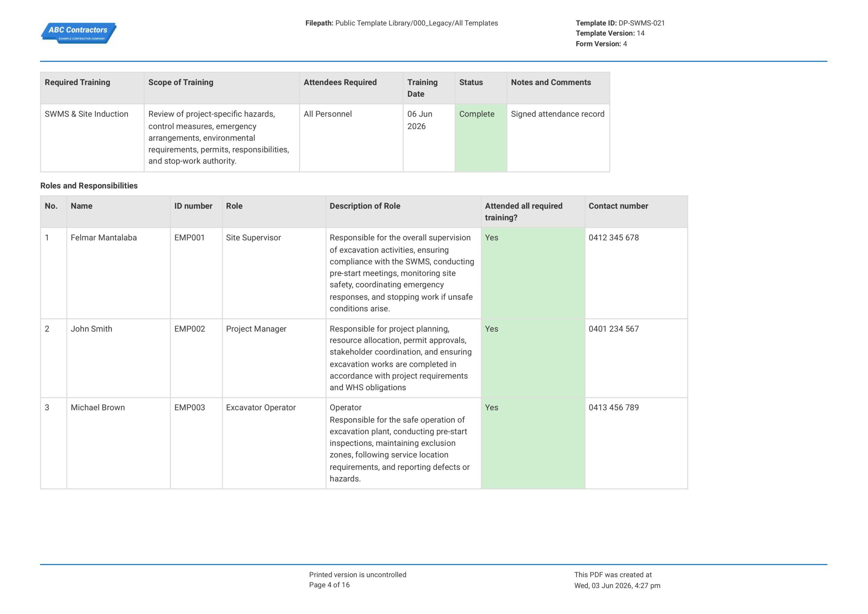Select the Signed attendance record note
Image resolution: width=868 pixels, height=614 pixels.
tap(558, 114)
